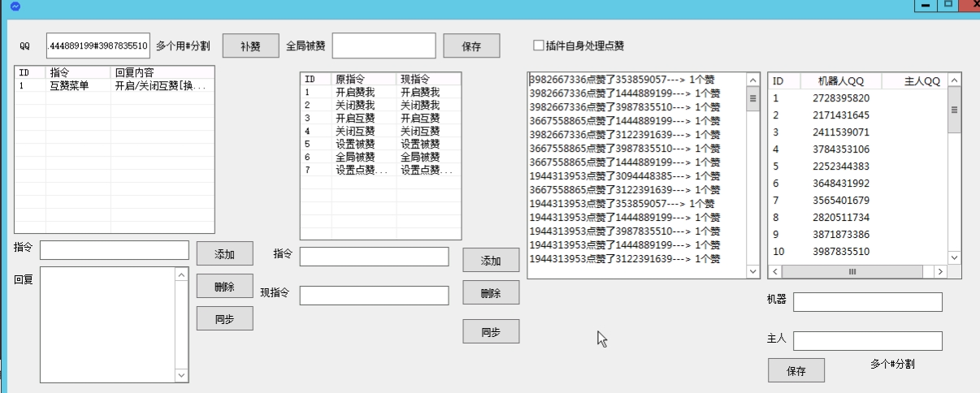Screen dimensions: 980x393
Task: Click the like log vertical scrollbar thumb
Action: (752, 98)
